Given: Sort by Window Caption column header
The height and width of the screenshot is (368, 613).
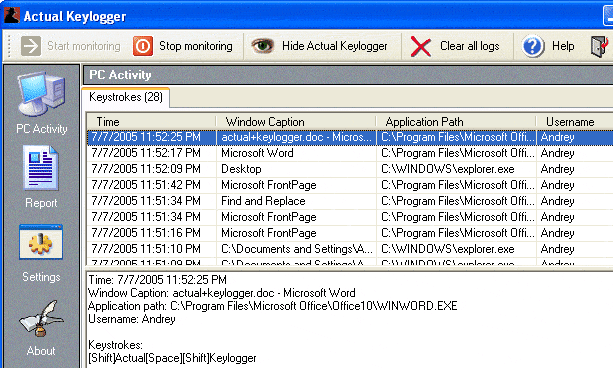Looking at the screenshot, I should coord(296,122).
